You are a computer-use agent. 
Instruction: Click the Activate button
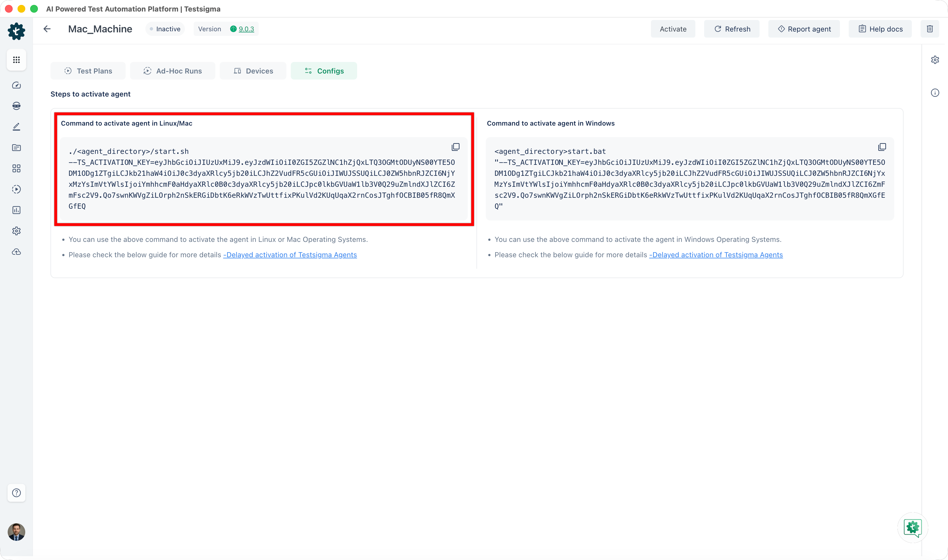(673, 29)
